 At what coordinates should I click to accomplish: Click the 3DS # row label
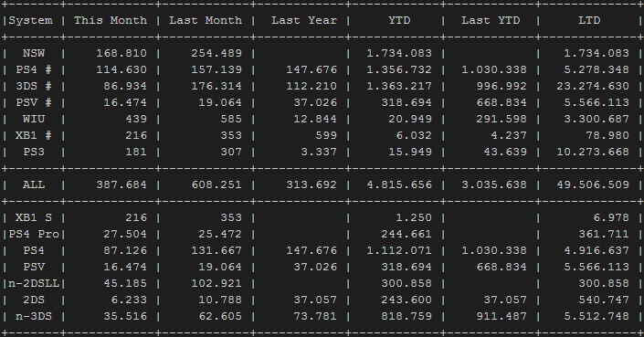tap(34, 86)
